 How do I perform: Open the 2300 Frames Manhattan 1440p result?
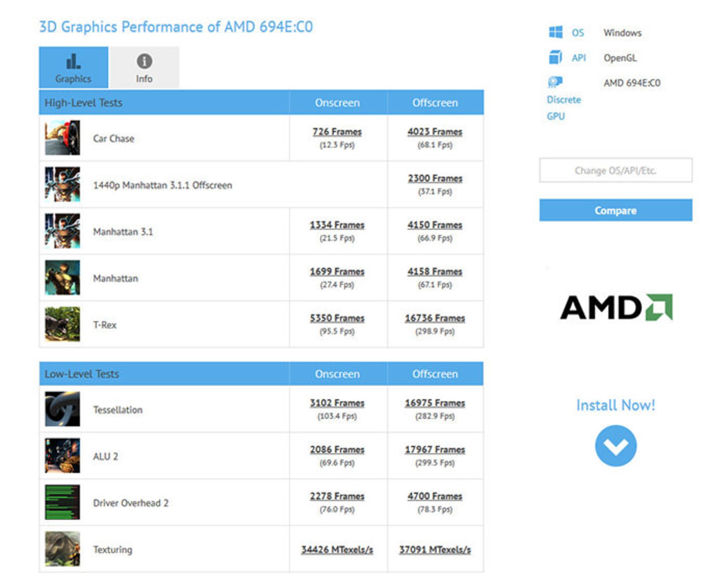point(435,179)
